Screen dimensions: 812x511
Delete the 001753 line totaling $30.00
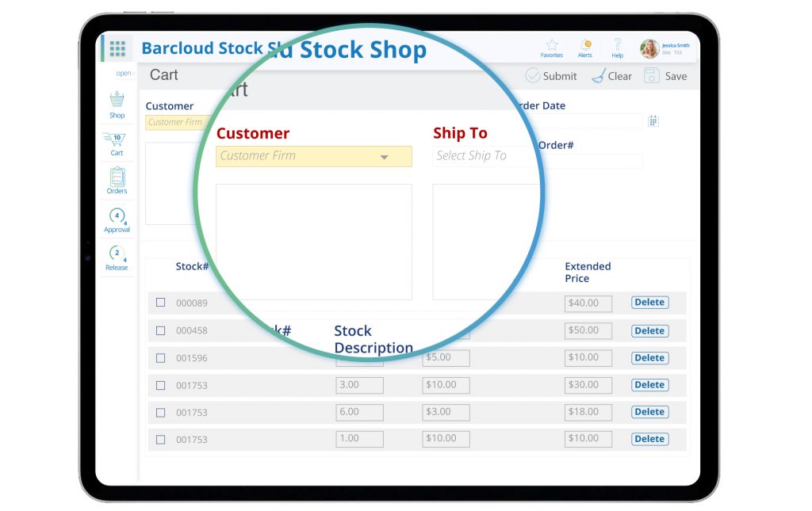tap(650, 385)
